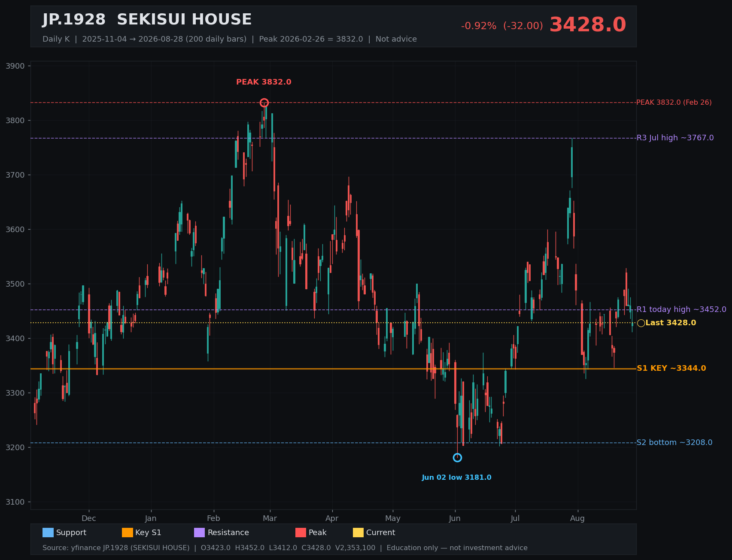The image size is (732, 560).
Task: Click the yellow Current legend swatch
Action: (358, 533)
